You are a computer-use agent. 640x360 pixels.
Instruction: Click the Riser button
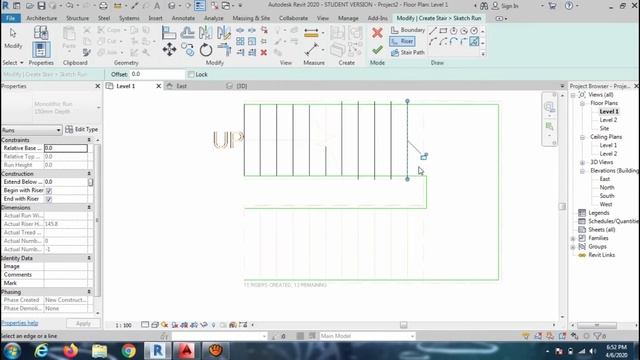click(x=402, y=41)
